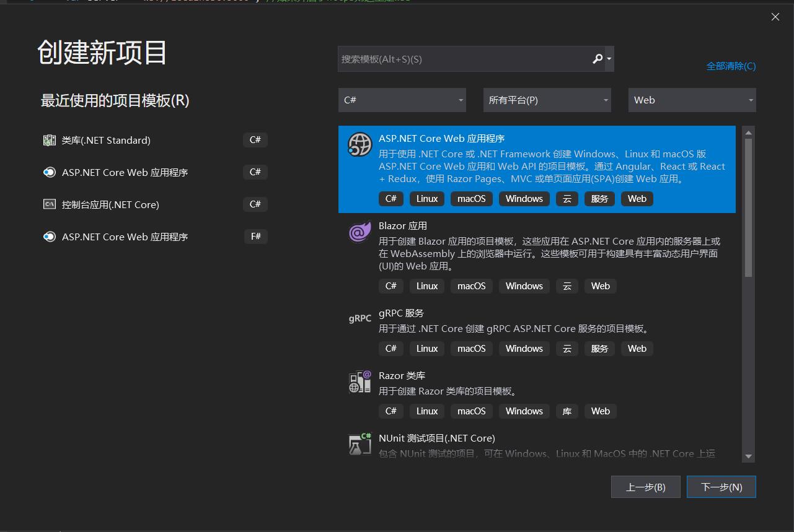This screenshot has height=532, width=794.
Task: Click inside the 搜索模板 search field
Action: click(459, 58)
